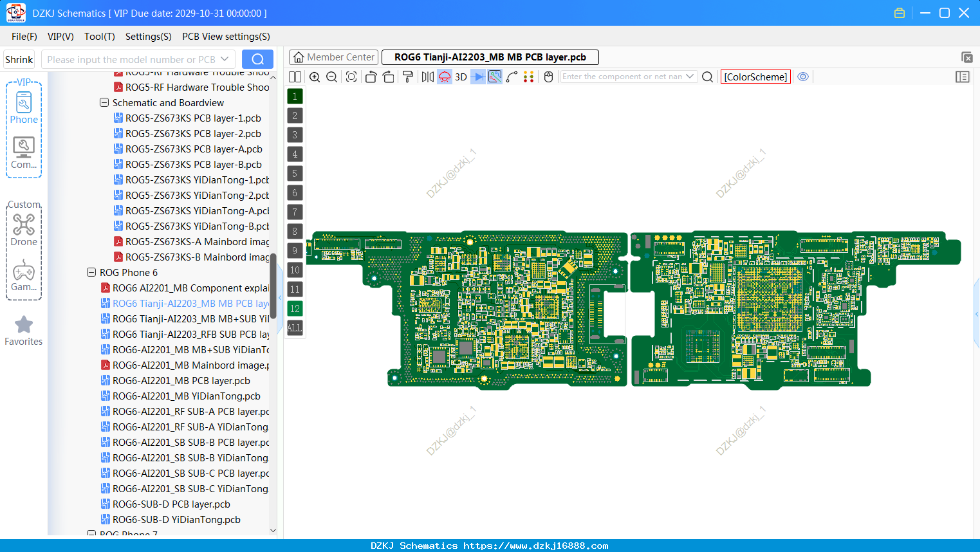Open the Settings(S) menu
This screenshot has width=980, height=552.
point(149,37)
